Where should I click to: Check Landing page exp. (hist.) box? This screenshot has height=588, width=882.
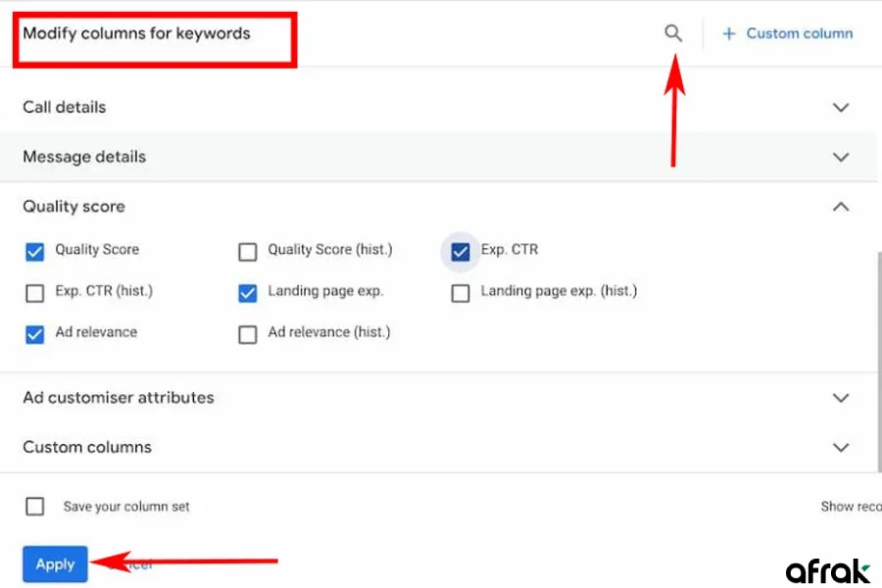point(460,293)
